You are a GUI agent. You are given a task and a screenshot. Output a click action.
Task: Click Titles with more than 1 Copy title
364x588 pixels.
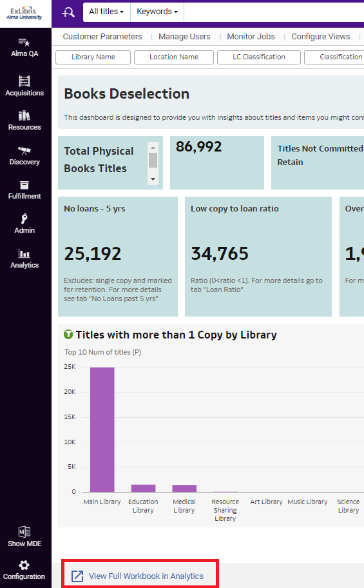[176, 335]
